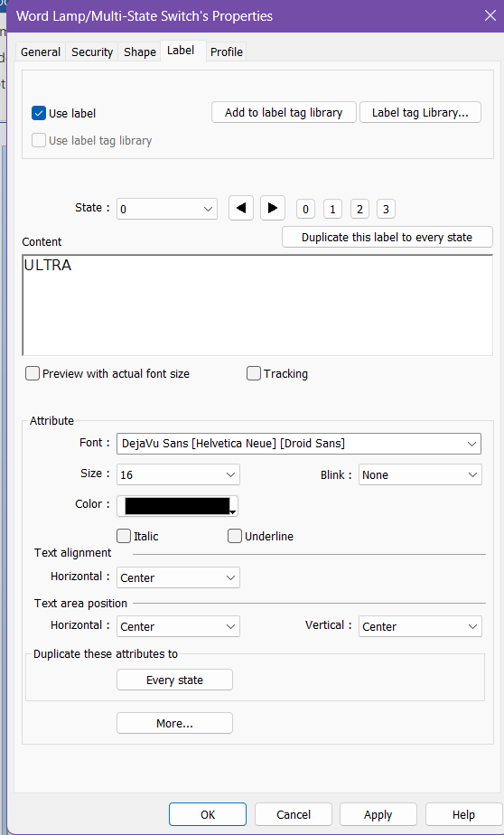Viewport: 504px width, 835px height.
Task: Jump to state 1 button
Action: (332, 210)
